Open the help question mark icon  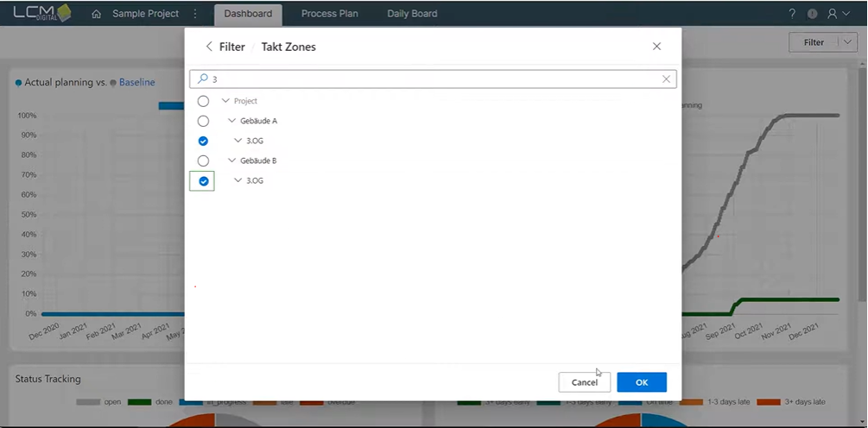(x=792, y=14)
